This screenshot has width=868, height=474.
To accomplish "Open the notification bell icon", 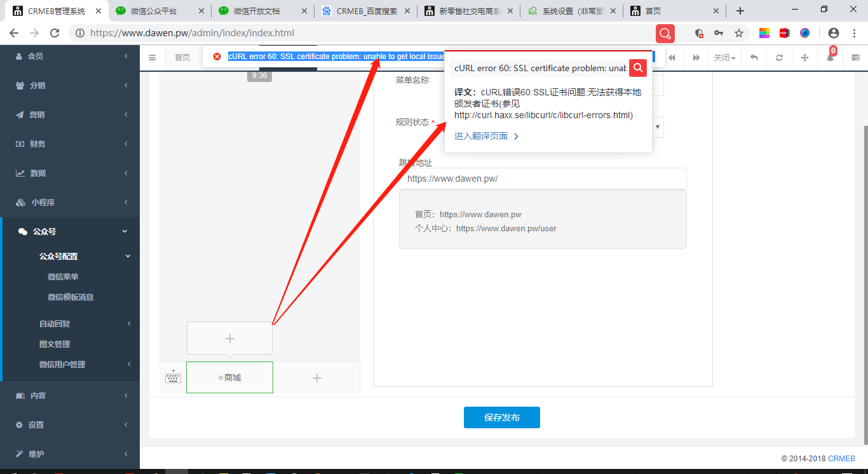I will (x=830, y=57).
